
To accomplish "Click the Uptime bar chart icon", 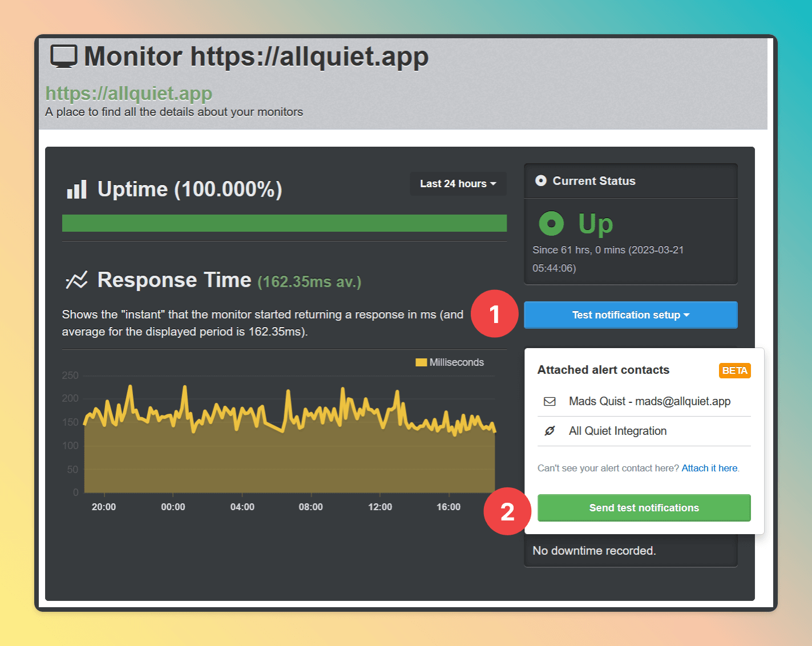I will [x=76, y=189].
